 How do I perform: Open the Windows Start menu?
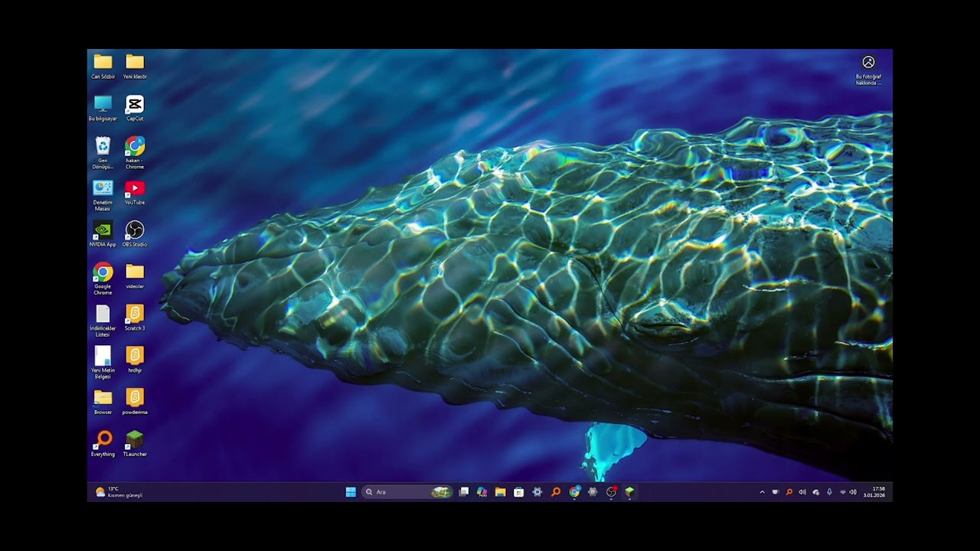tap(351, 492)
